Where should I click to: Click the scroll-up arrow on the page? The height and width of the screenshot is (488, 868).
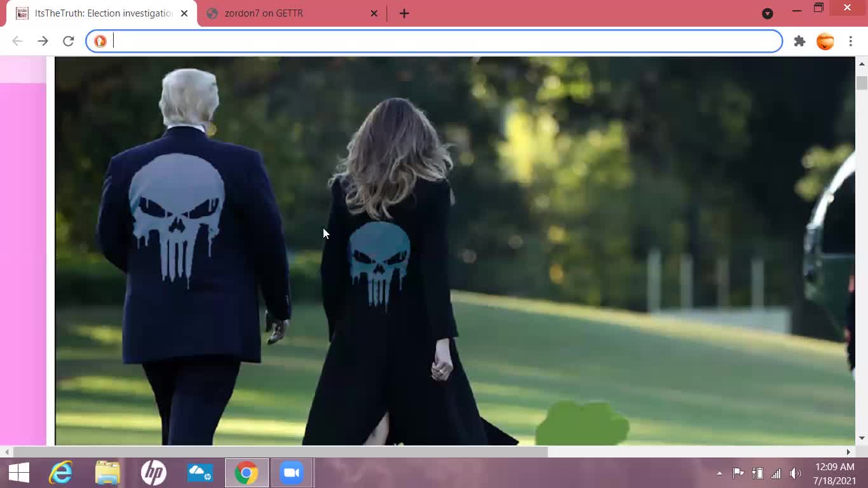tap(862, 63)
